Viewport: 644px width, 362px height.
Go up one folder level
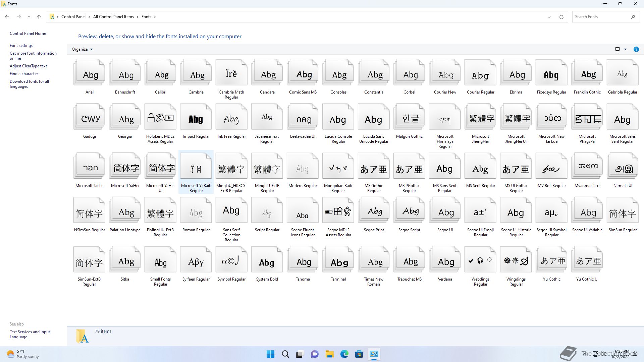click(39, 17)
